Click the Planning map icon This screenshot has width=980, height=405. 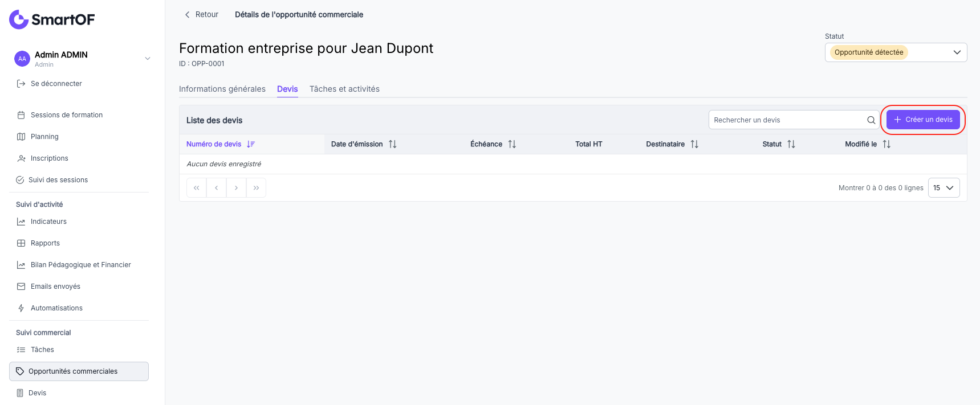21,137
